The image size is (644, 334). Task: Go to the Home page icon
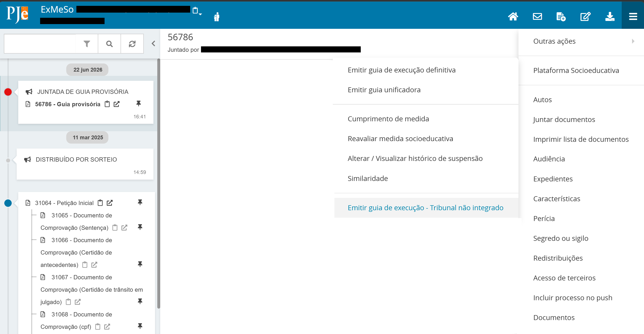tap(513, 17)
